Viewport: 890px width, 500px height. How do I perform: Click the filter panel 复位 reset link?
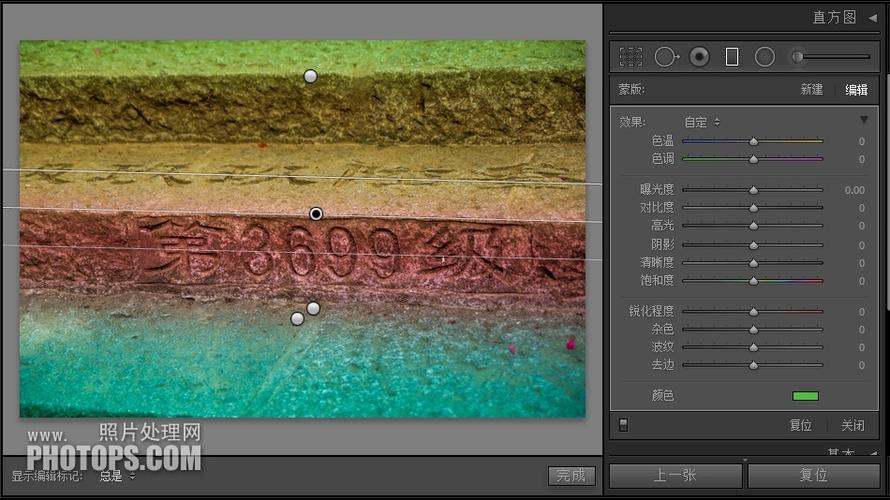[801, 425]
